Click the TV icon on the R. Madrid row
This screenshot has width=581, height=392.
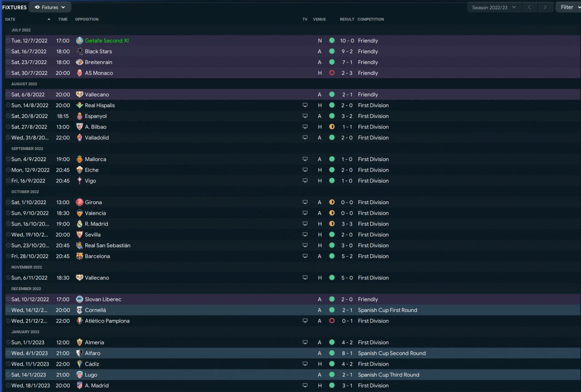point(305,224)
